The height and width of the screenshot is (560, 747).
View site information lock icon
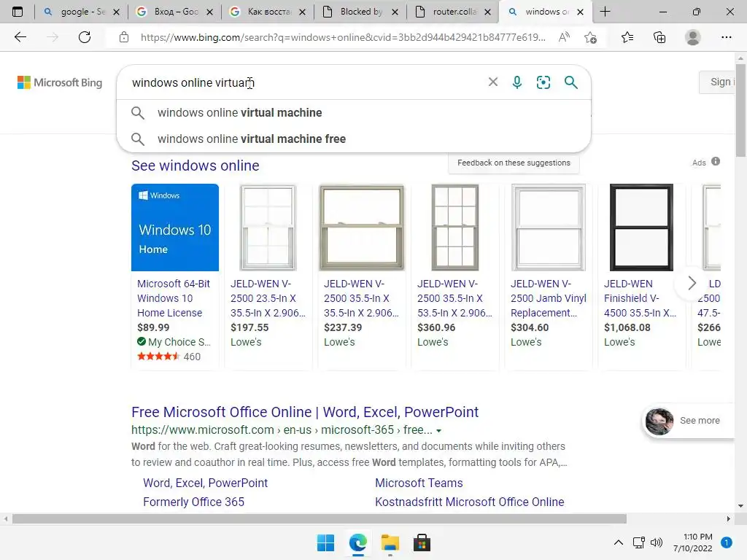click(x=124, y=37)
